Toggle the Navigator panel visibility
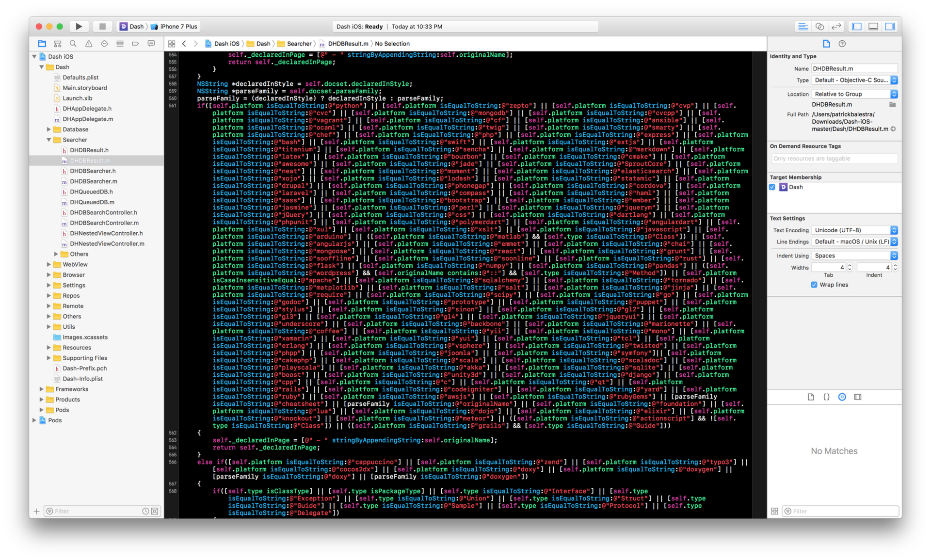 pos(857,27)
